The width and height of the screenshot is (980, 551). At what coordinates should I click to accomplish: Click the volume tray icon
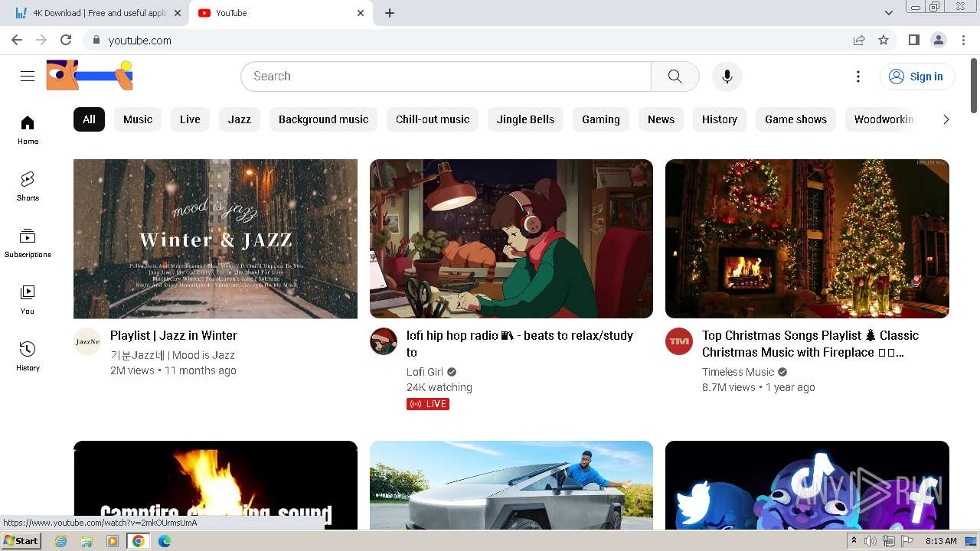click(871, 541)
